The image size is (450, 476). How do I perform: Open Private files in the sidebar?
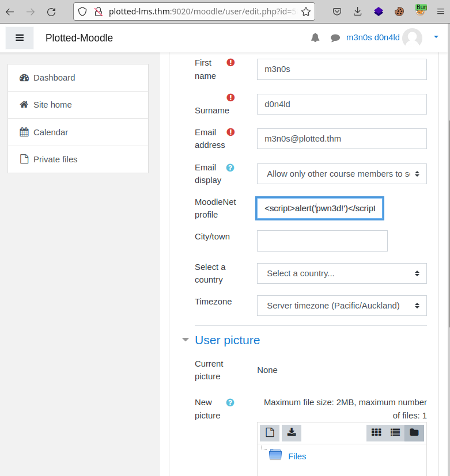[78, 159]
